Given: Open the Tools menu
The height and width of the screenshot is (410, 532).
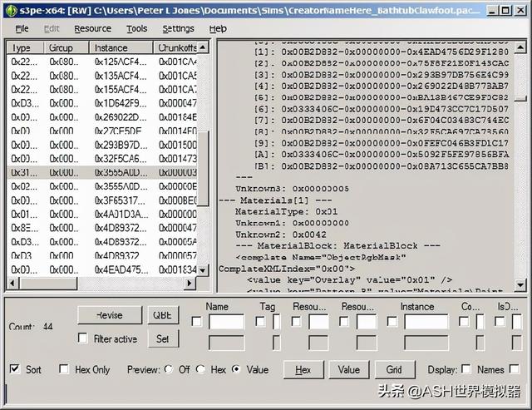Looking at the screenshot, I should 136,29.
